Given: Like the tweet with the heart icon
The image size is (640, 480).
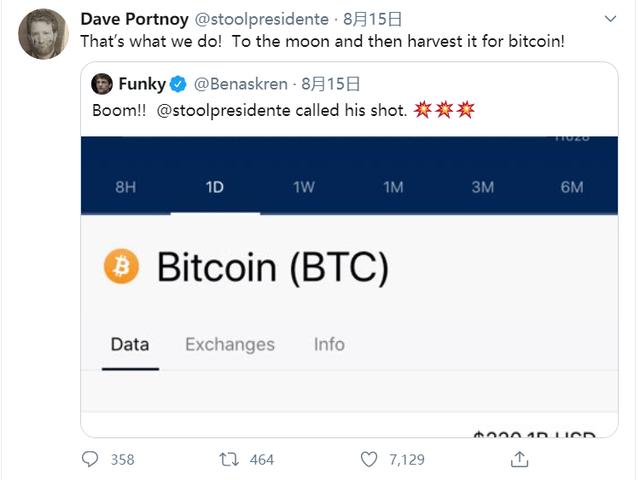Looking at the screenshot, I should click(x=369, y=459).
